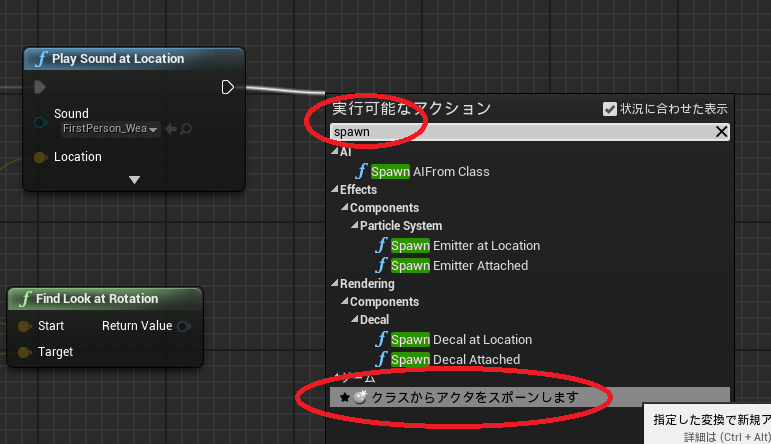Image resolution: width=771 pixels, height=444 pixels.
Task: Click the Play Sound at Location node title
Action: (x=118, y=59)
